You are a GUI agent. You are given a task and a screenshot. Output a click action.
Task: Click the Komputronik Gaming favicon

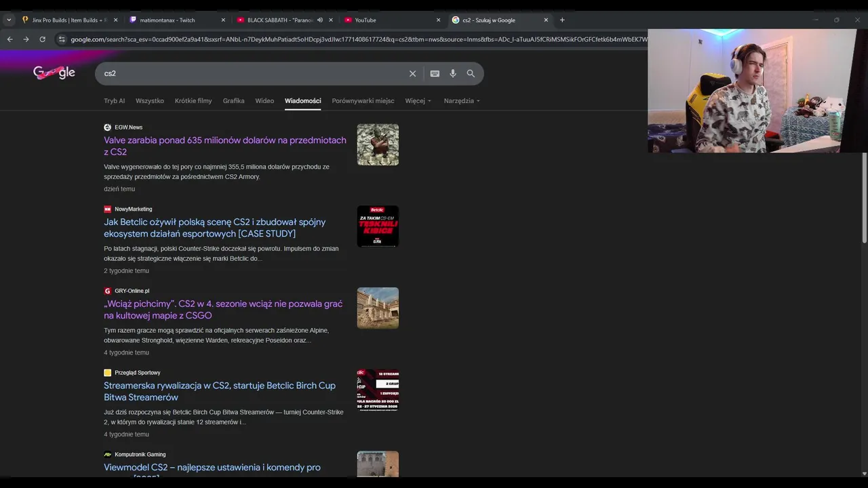(x=107, y=454)
